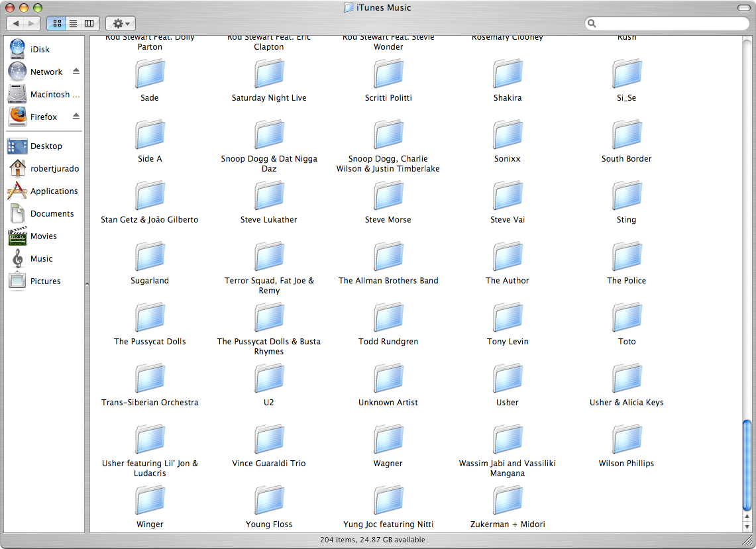This screenshot has height=549, width=756.
Task: Open Movies in the sidebar
Action: pos(44,236)
